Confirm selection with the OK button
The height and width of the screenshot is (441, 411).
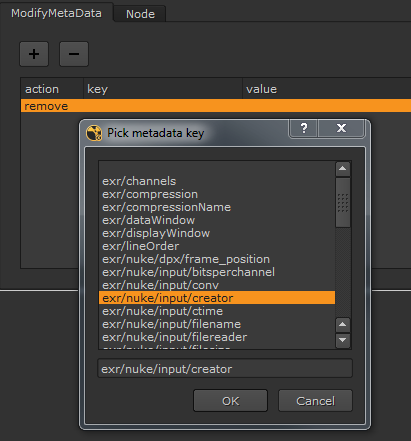[230, 401]
